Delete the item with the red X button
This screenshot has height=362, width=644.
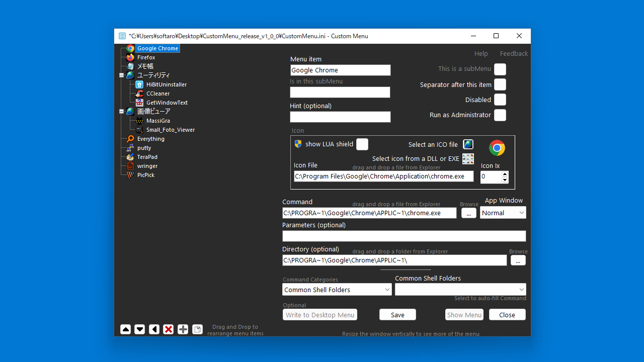[169, 329]
